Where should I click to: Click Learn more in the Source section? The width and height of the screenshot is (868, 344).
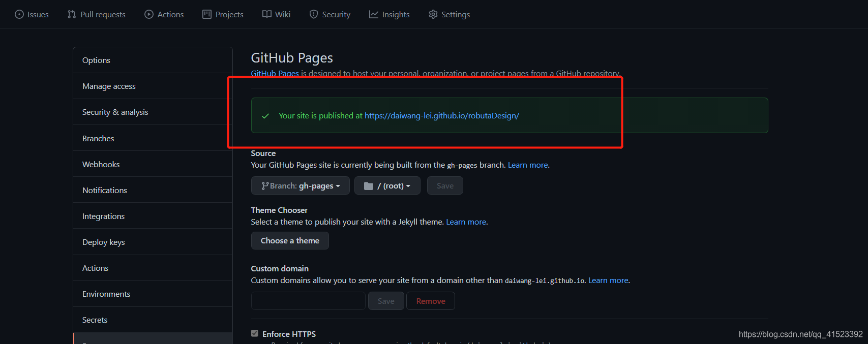[528, 165]
